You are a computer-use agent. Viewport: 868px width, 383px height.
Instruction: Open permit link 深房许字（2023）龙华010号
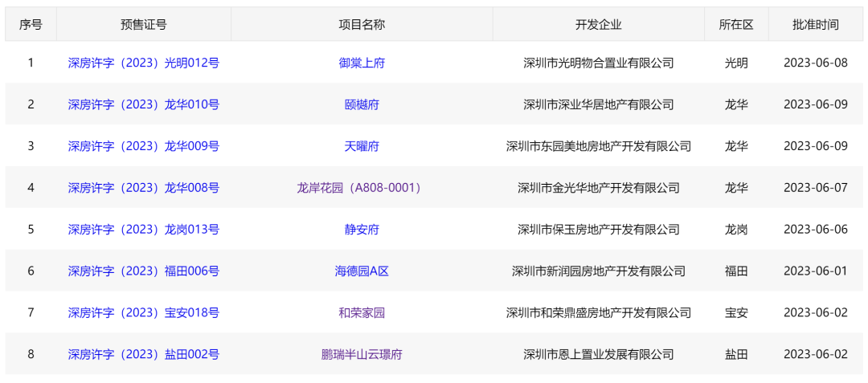[144, 104]
